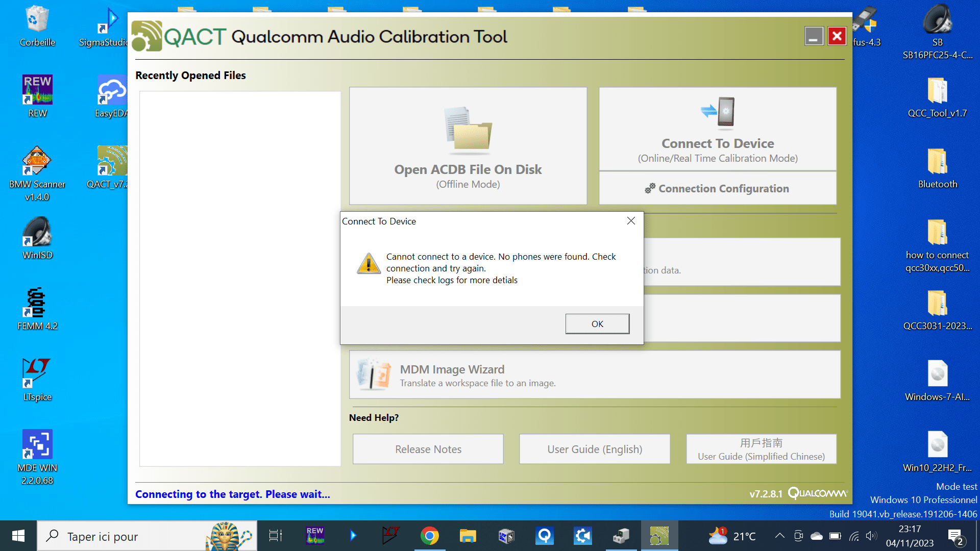The image size is (980, 551).
Task: Select the REW desktop shortcut
Action: coord(37,97)
